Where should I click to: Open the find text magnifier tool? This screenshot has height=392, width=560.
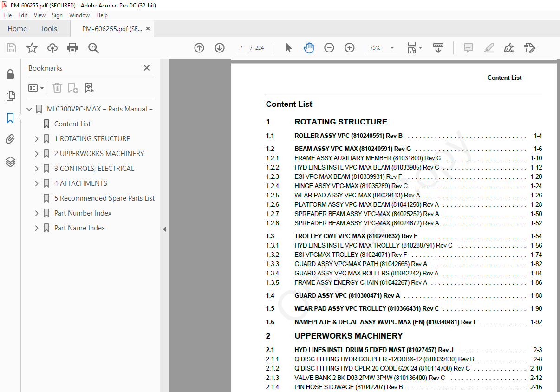pyautogui.click(x=94, y=48)
